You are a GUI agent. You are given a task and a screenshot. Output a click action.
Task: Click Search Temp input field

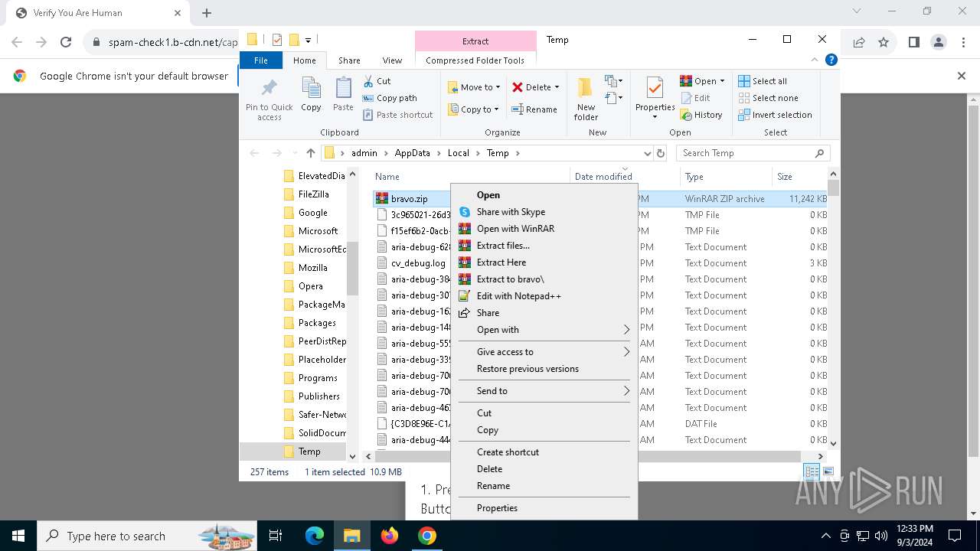pyautogui.click(x=746, y=153)
